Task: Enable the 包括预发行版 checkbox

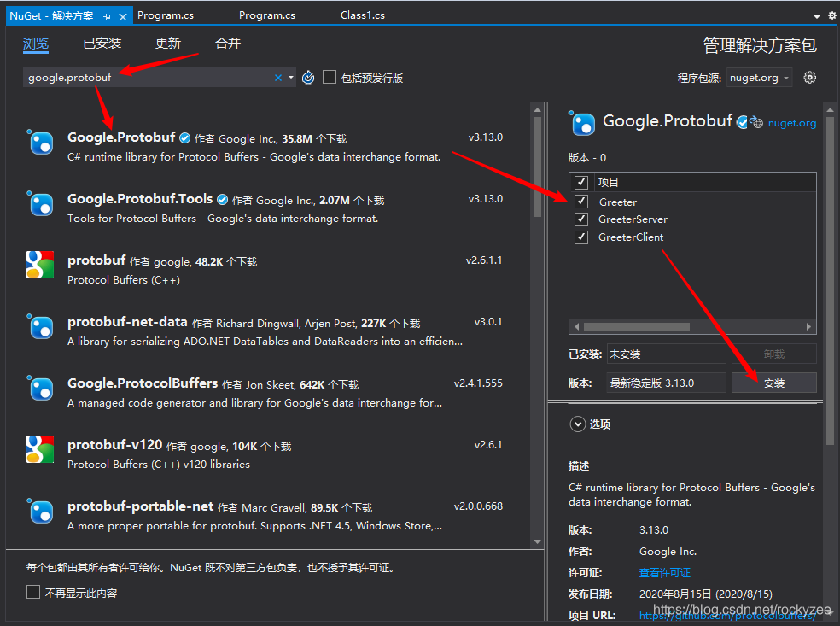Action: coord(330,77)
